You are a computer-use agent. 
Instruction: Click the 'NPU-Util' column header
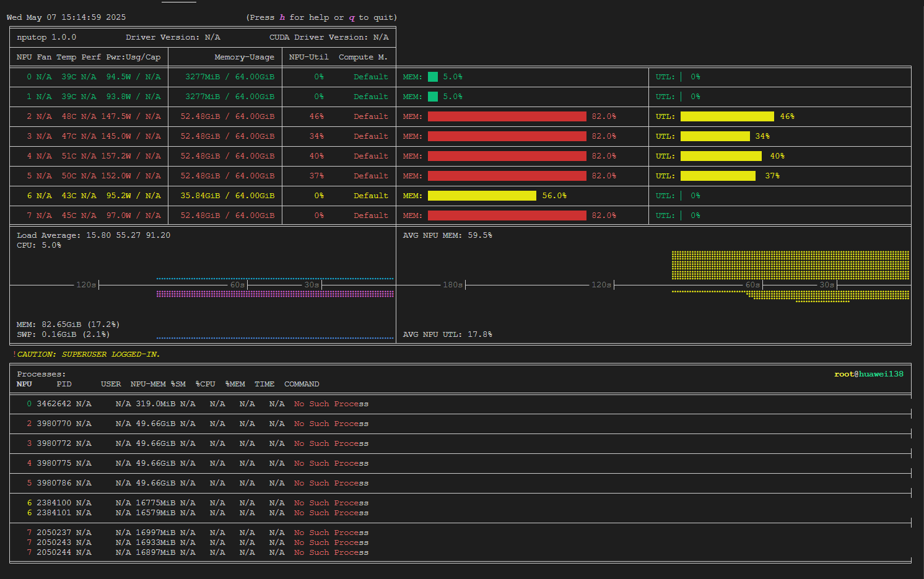pos(309,57)
